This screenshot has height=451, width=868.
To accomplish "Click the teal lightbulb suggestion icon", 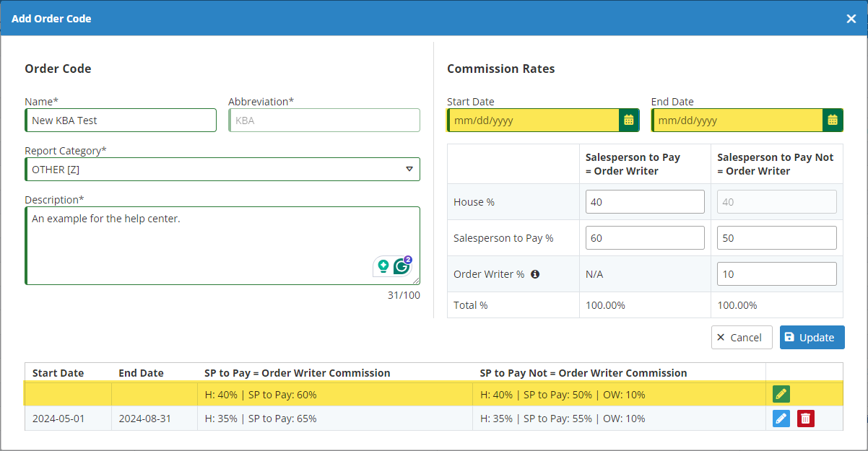I will pos(383,266).
